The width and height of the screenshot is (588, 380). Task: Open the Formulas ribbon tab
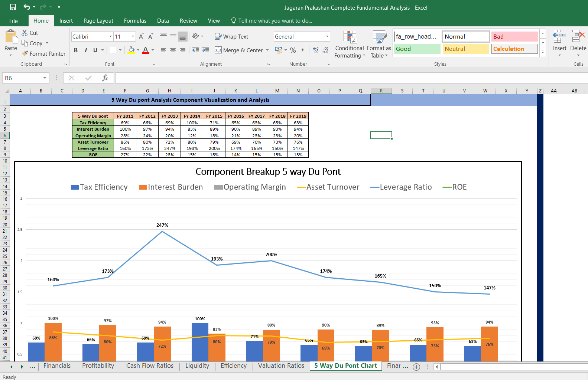point(135,21)
